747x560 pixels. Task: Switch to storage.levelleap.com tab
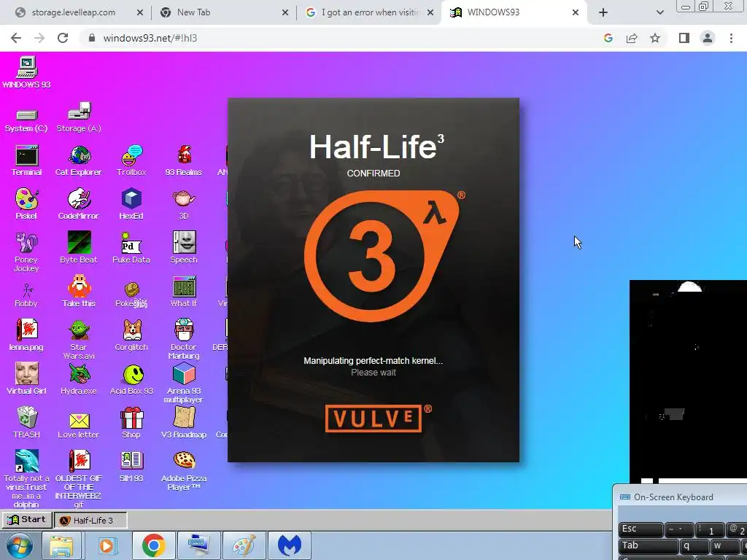79,12
